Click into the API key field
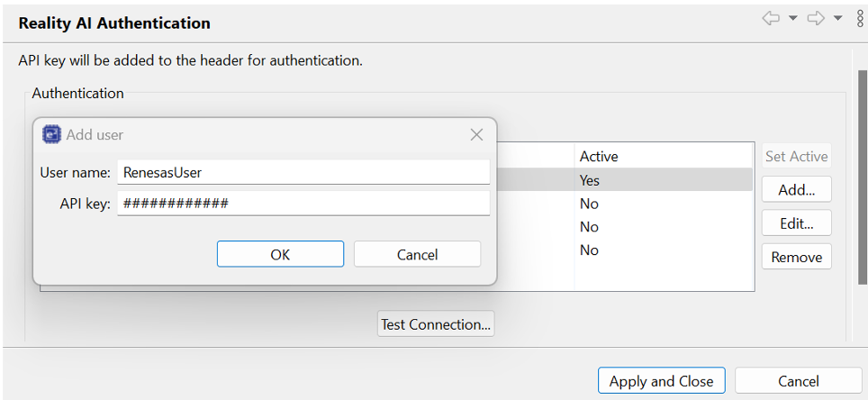The image size is (868, 400). pyautogui.click(x=303, y=204)
